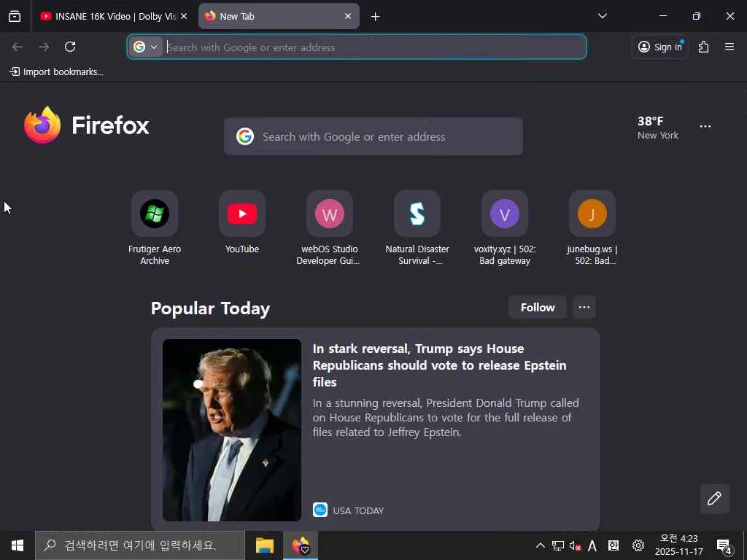Open the 38°F New York weather widget
This screenshot has width=747, height=560.
coord(658,128)
